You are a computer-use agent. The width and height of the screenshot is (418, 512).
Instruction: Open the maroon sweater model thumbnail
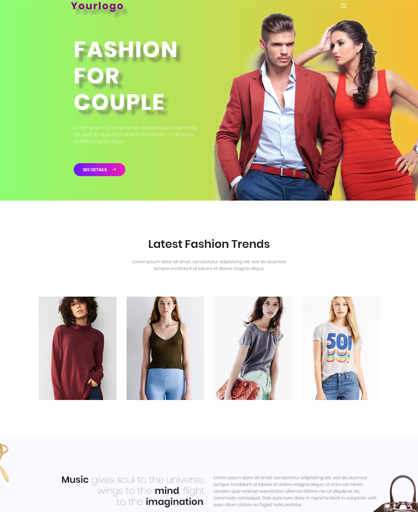coord(77,348)
